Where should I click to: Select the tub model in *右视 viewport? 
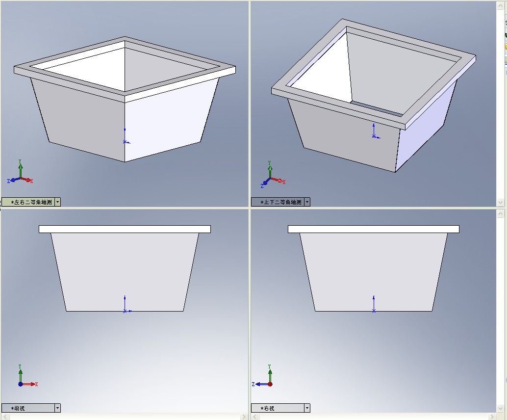point(374,268)
